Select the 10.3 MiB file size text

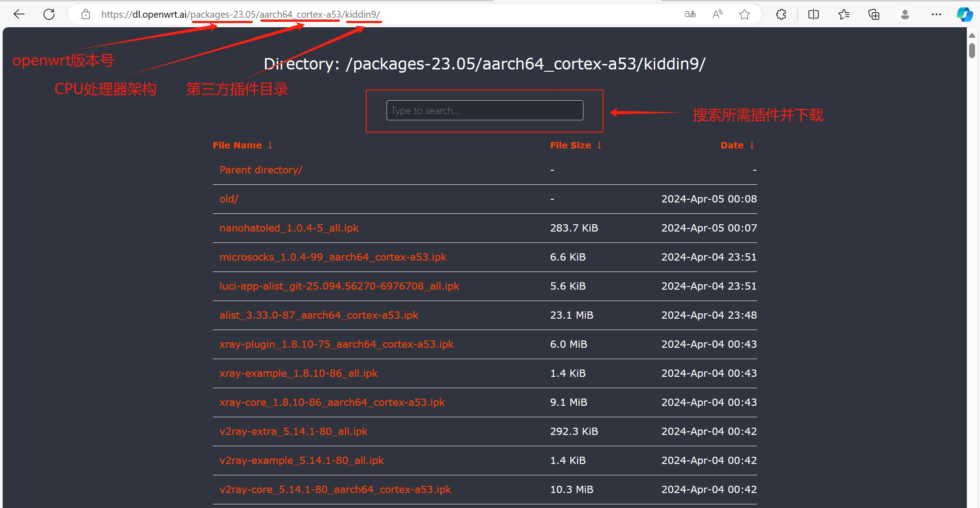[572, 489]
